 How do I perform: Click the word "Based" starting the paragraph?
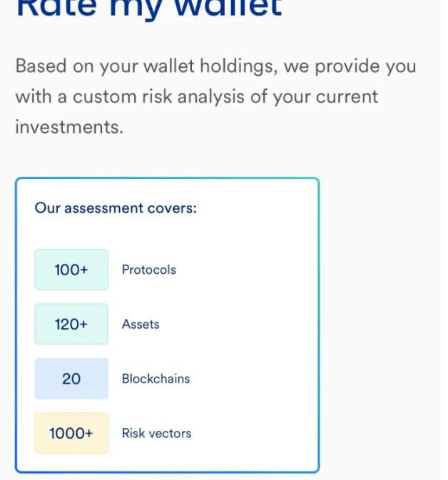[41, 66]
